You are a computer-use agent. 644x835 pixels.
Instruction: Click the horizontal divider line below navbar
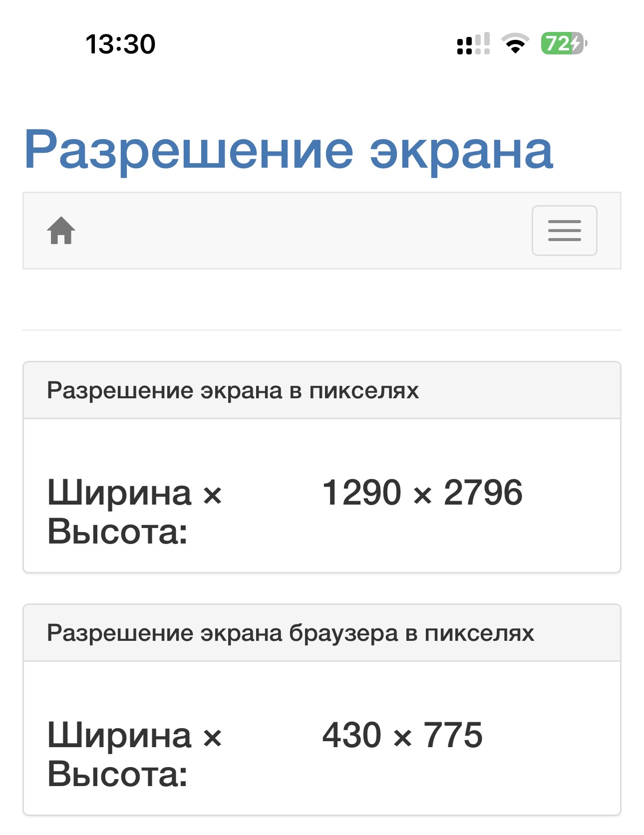[x=322, y=330]
